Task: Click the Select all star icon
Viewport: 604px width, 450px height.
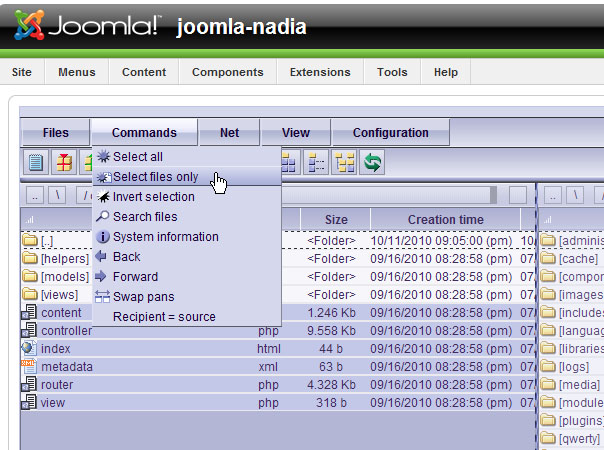Action: (x=103, y=156)
